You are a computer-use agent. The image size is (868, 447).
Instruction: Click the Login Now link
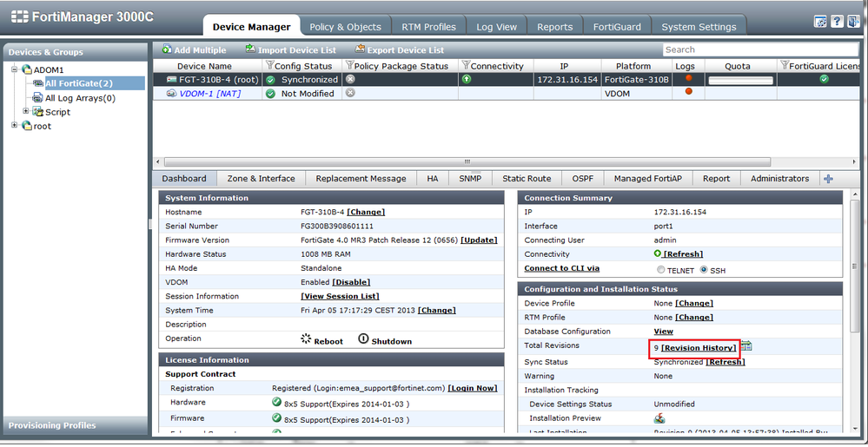click(x=473, y=388)
